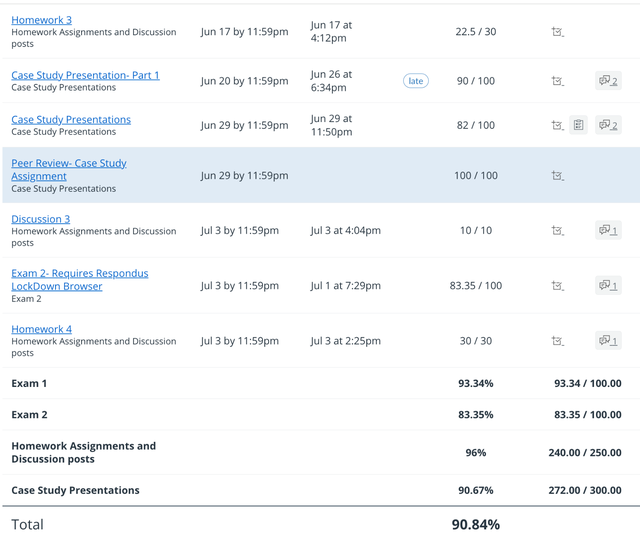Open the Discussion 3 comments icon

[x=607, y=230]
